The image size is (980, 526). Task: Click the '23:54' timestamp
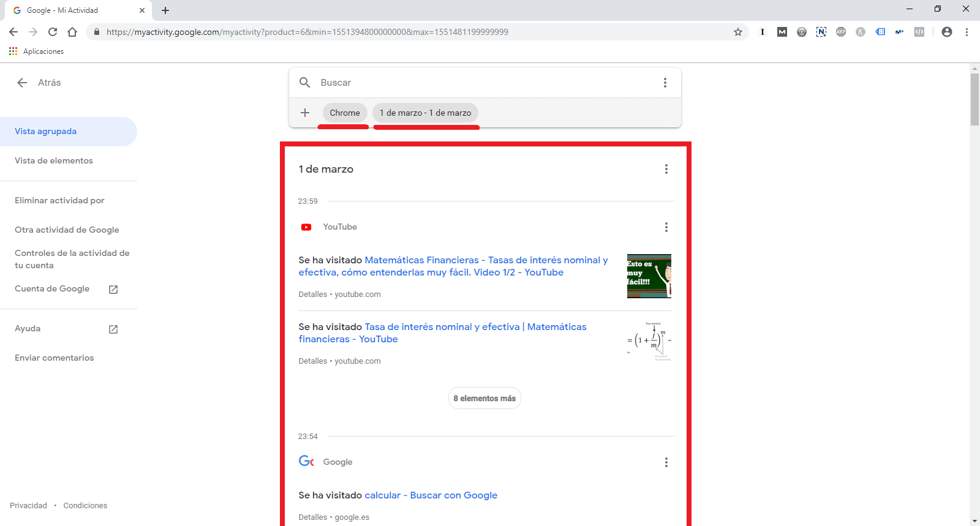308,437
